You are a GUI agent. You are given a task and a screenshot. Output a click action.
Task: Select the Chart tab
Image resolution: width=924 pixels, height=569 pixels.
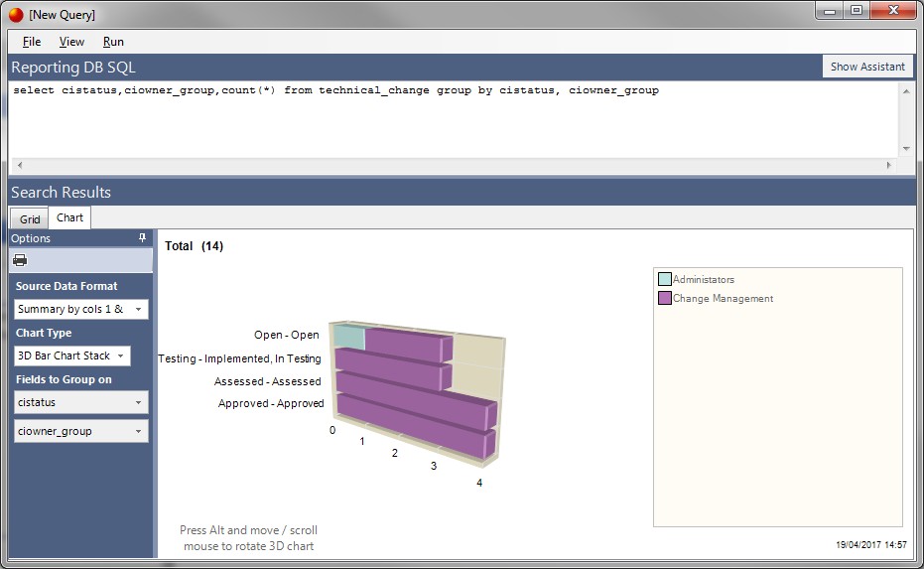coord(69,217)
